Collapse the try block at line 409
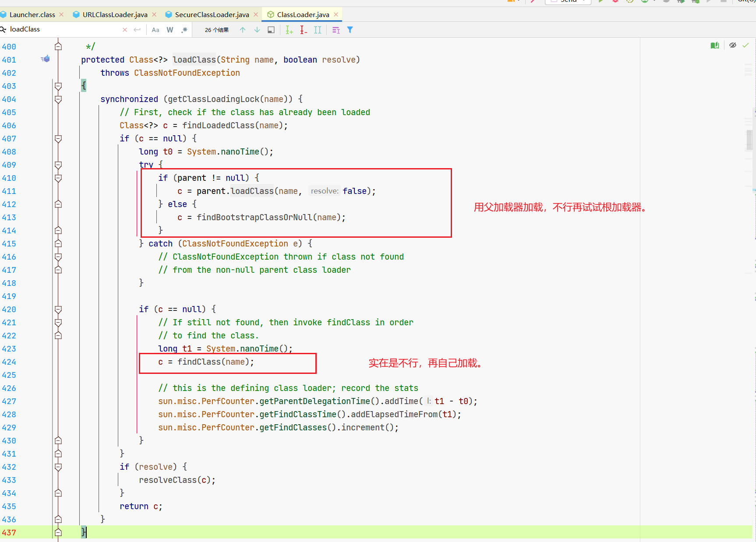The width and height of the screenshot is (756, 542). coord(58,165)
